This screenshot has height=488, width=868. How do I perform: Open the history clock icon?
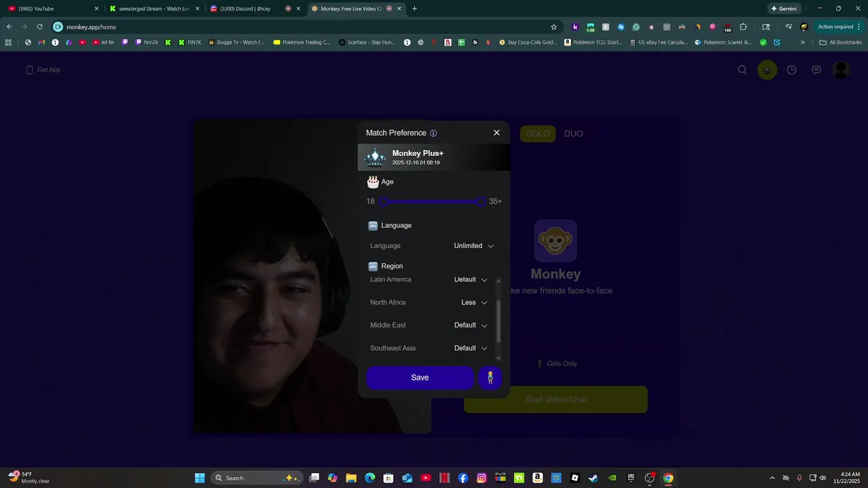click(x=791, y=70)
